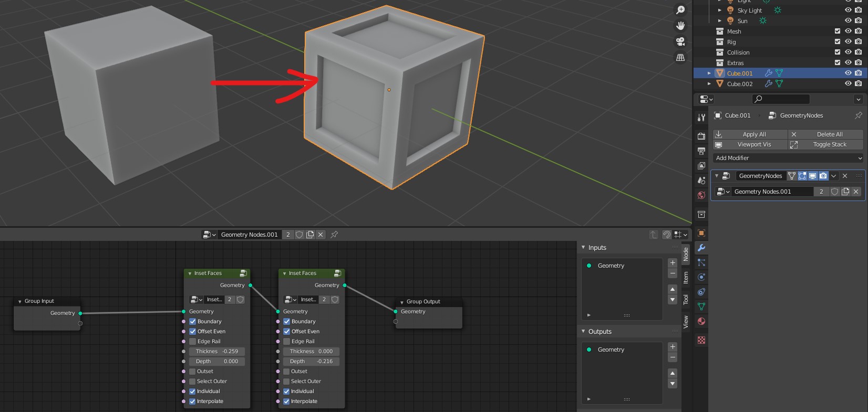Viewport: 868px width, 412px height.
Task: Select the pan view hand icon
Action: point(680,26)
